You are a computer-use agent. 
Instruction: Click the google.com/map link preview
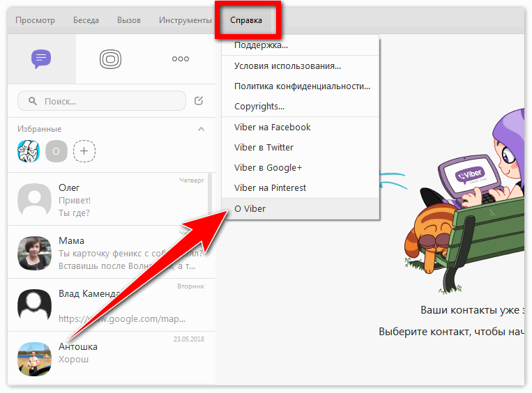122,318
